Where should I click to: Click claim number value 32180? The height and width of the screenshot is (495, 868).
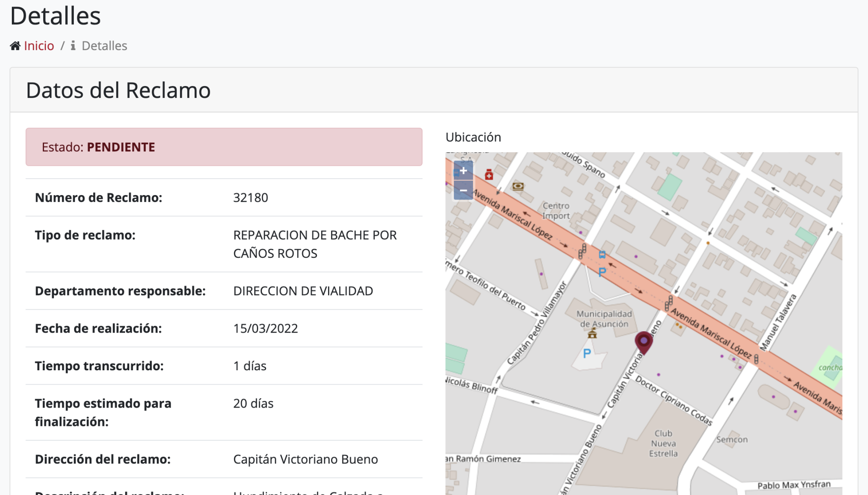click(x=250, y=198)
